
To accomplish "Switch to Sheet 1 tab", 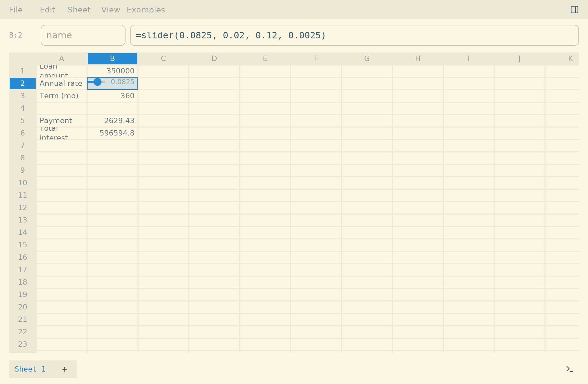I will (30, 369).
